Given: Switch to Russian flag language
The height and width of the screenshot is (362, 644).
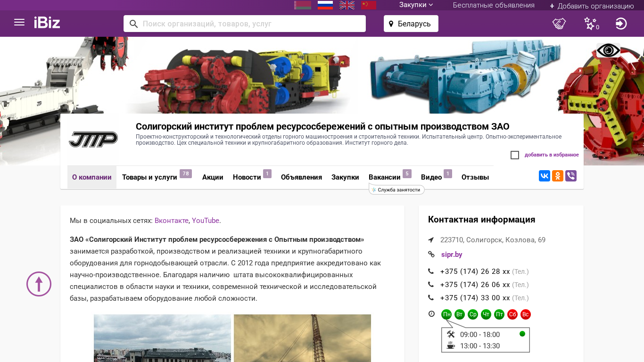Looking at the screenshot, I should click(325, 5).
